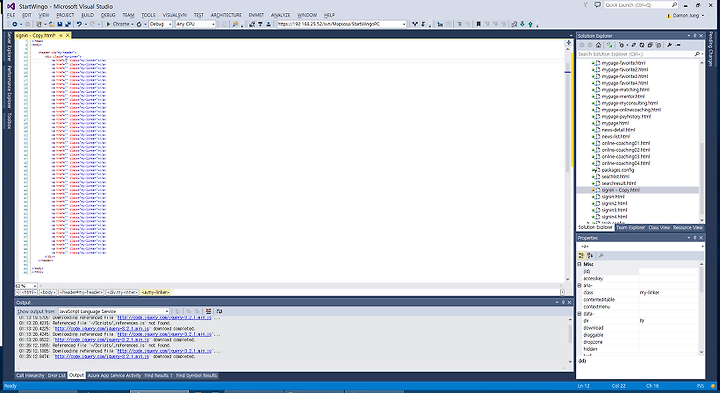The image size is (720, 393).
Task: Click the Save toolbar icon
Action: pyautogui.click(x=60, y=24)
